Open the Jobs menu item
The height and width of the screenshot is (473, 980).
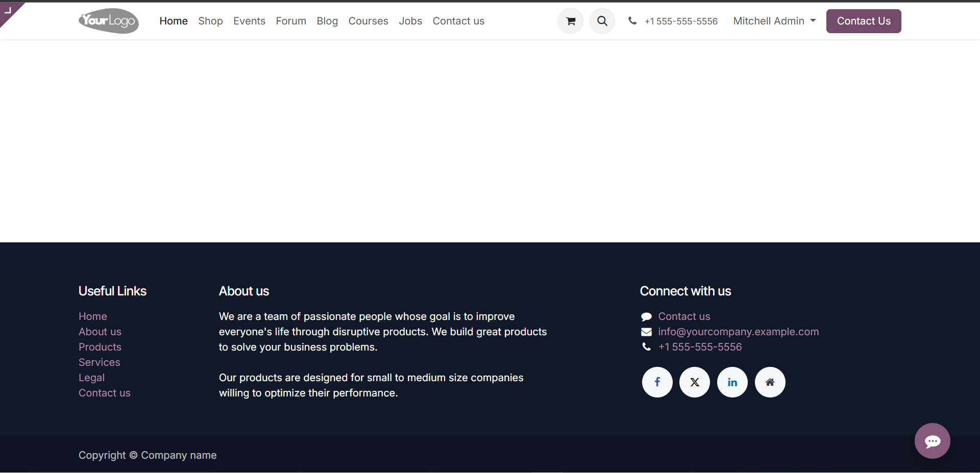410,21
